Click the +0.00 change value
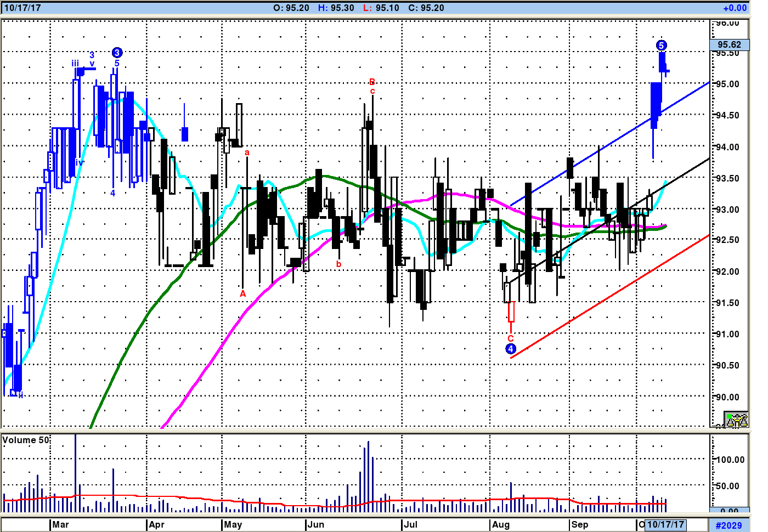 point(735,8)
